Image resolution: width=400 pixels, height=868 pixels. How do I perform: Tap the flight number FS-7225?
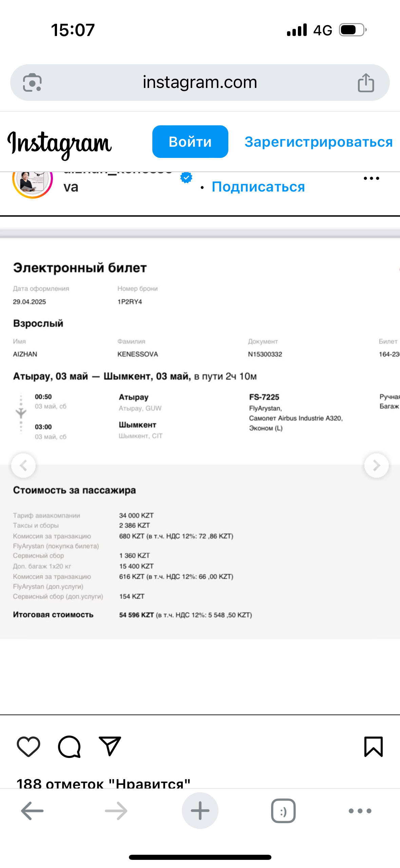[x=264, y=397]
